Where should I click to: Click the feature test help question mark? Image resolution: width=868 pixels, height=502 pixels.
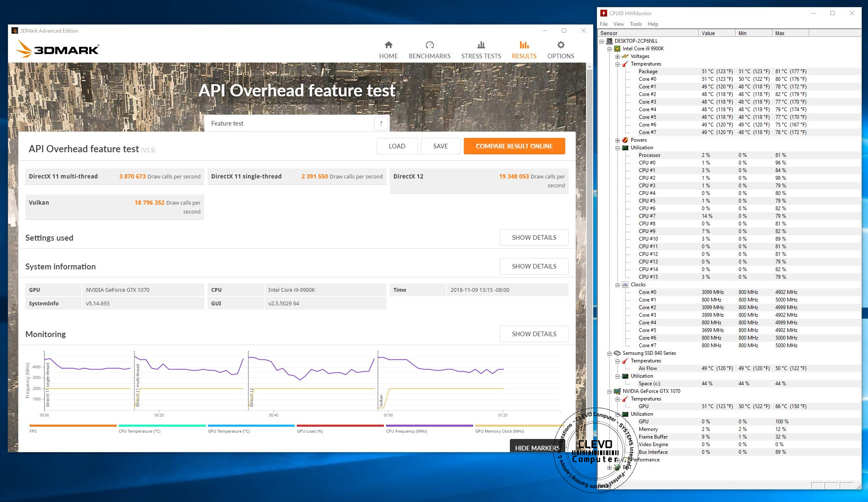381,123
